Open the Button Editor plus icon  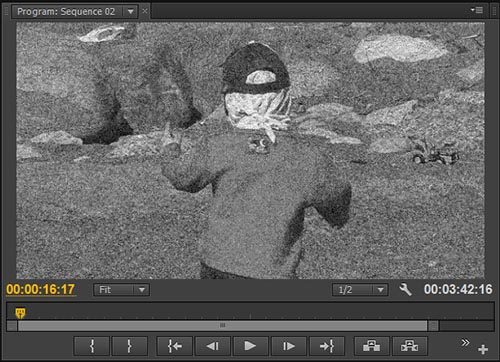[483, 349]
